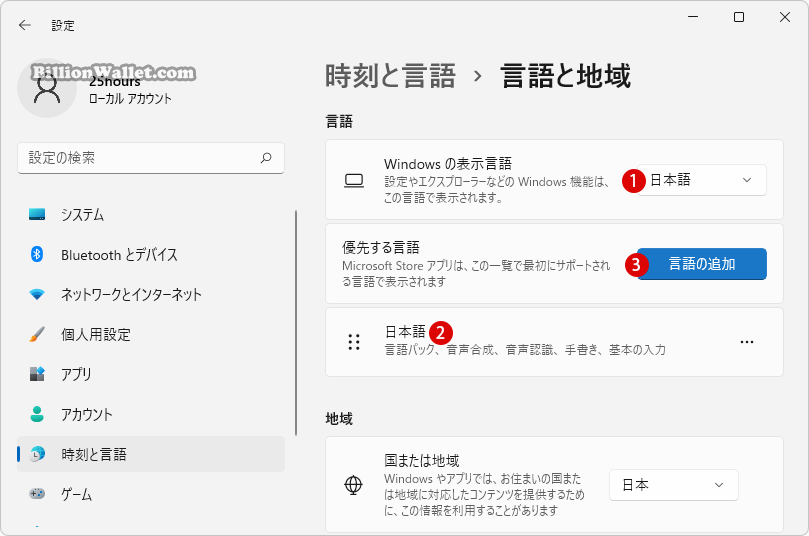Click the システム monitor icon
Image resolution: width=809 pixels, height=536 pixels.
click(x=37, y=214)
